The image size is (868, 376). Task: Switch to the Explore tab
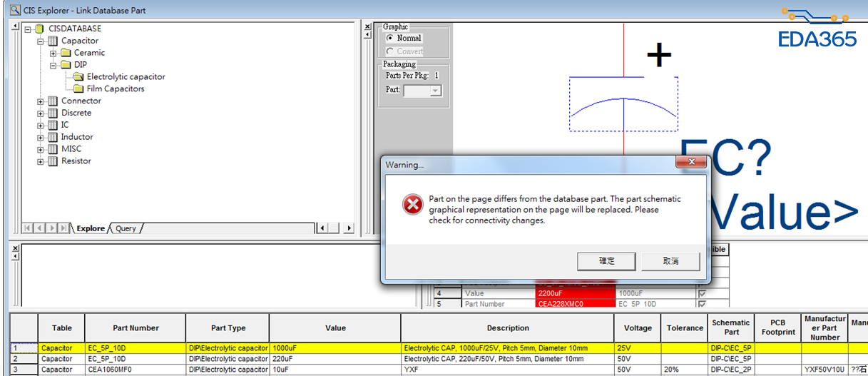(x=91, y=228)
